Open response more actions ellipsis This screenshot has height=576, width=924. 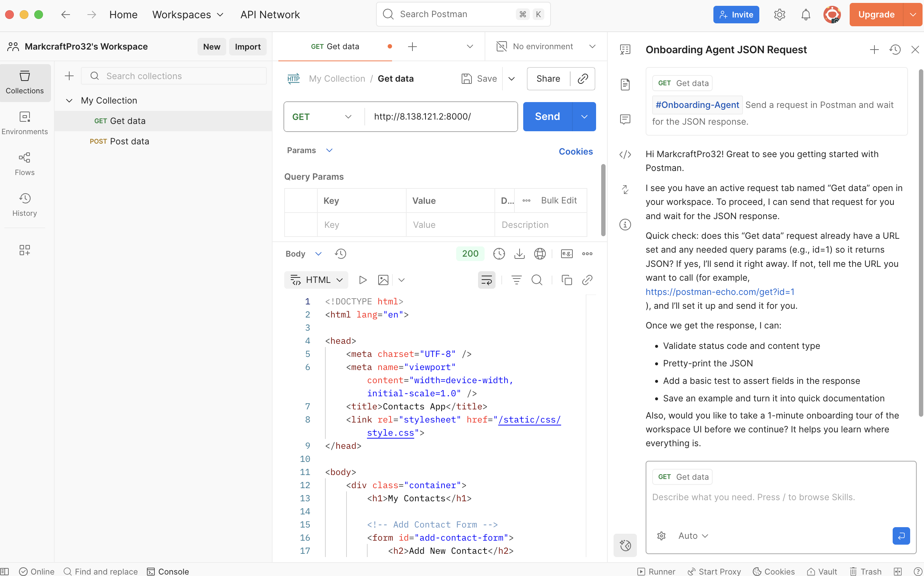point(587,254)
